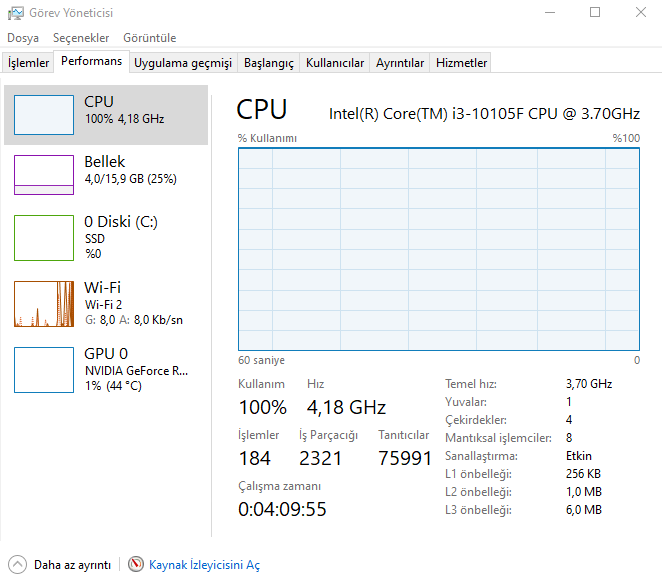Select the CPU mini graph thumbnail
The image size is (662, 587).
[x=44, y=115]
